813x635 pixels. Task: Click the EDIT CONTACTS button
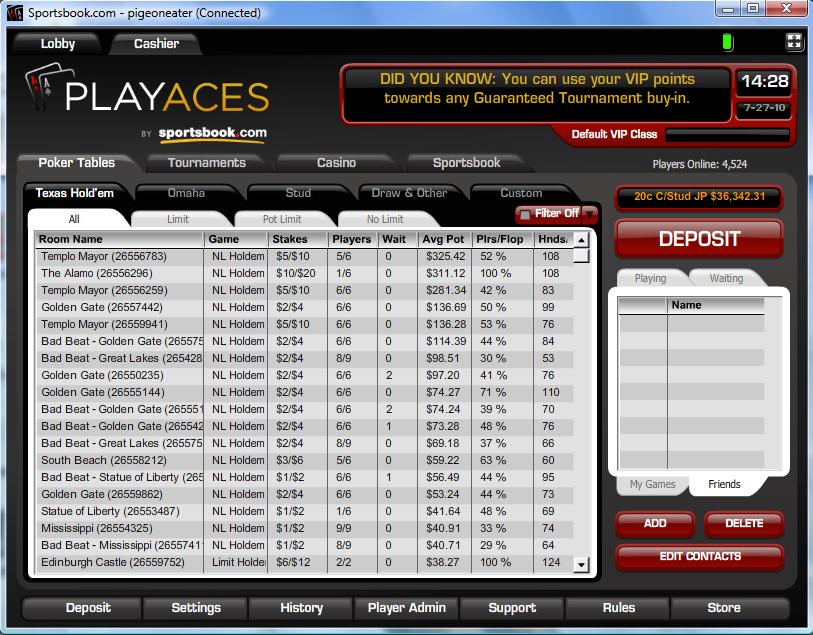699,556
